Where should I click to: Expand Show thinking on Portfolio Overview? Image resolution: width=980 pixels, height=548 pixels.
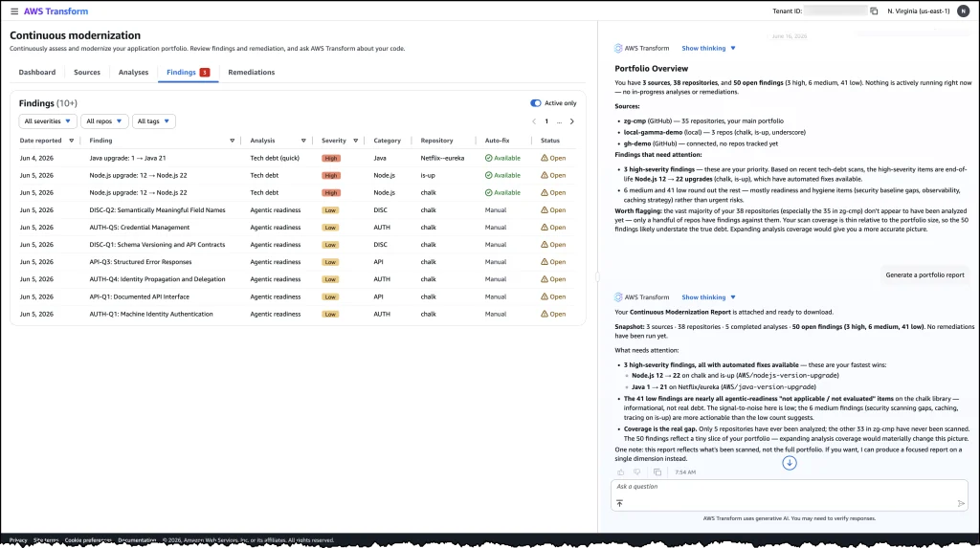pyautogui.click(x=708, y=48)
